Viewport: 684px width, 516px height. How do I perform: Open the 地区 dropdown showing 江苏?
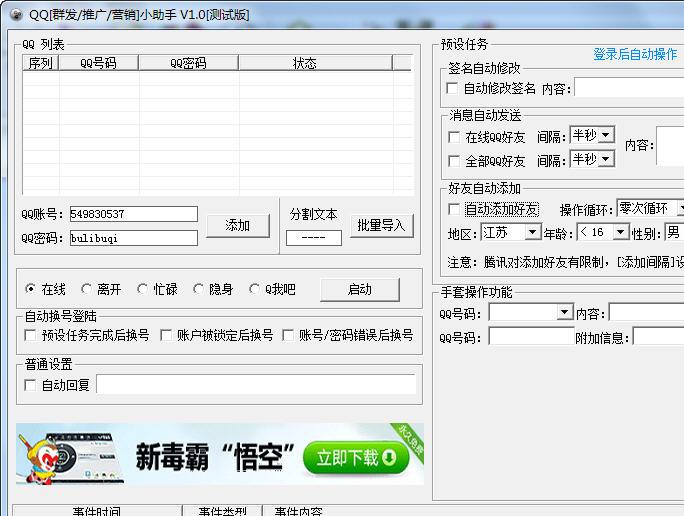(x=532, y=232)
